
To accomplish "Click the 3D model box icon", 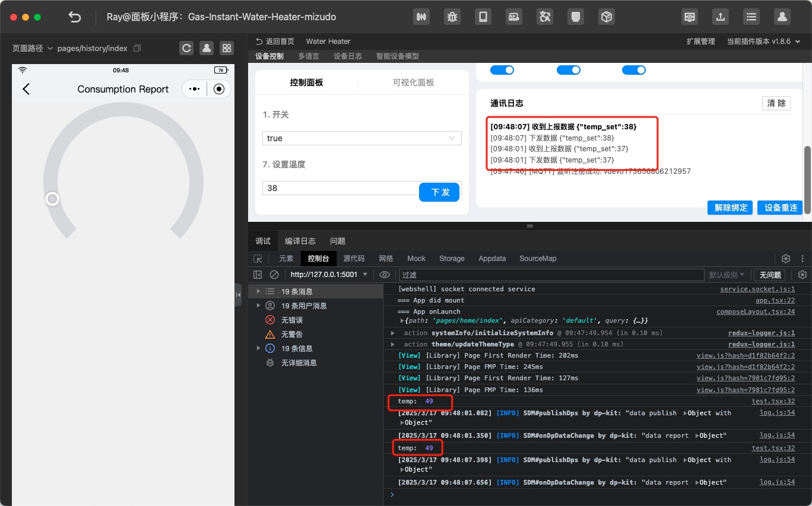I will 607,17.
